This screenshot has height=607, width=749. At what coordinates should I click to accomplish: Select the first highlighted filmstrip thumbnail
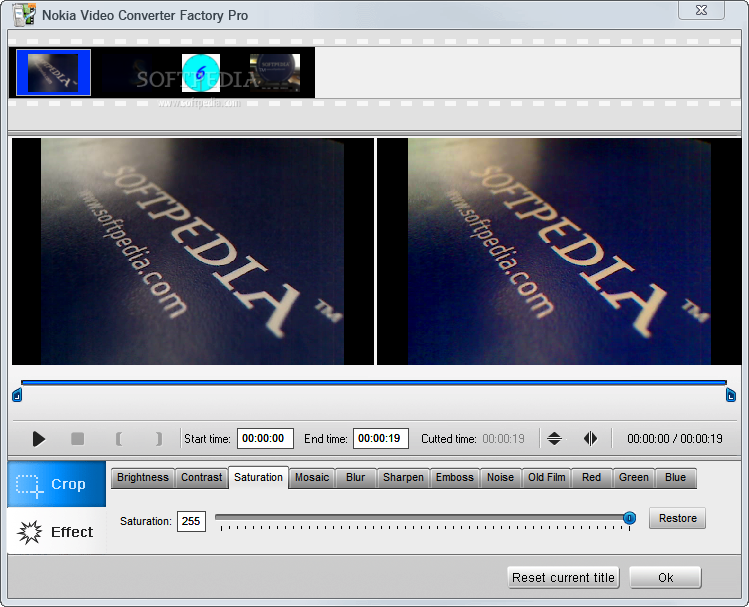click(x=53, y=73)
